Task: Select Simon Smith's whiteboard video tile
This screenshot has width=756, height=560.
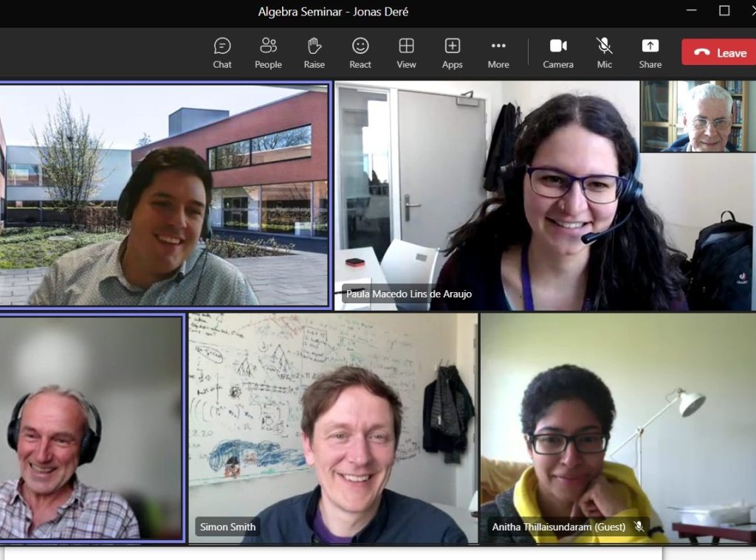Action: (x=333, y=428)
